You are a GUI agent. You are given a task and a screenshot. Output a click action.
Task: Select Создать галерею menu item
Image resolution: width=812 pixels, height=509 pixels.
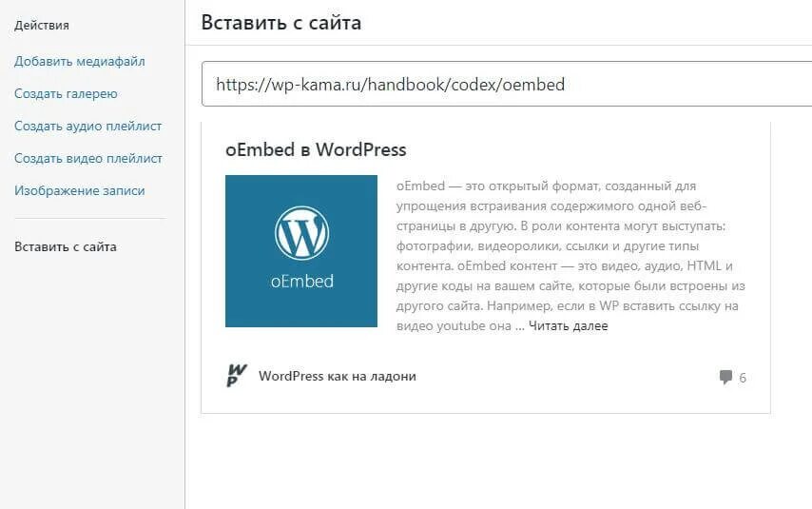[66, 94]
